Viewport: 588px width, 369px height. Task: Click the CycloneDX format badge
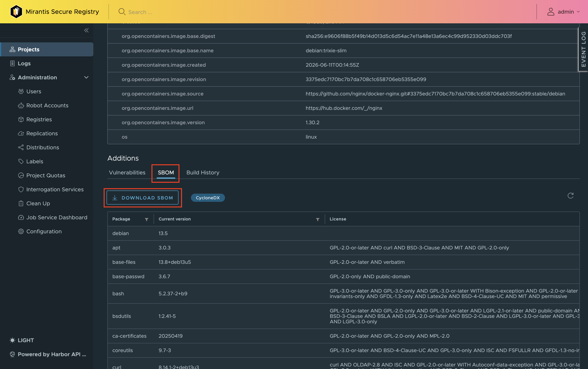208,198
